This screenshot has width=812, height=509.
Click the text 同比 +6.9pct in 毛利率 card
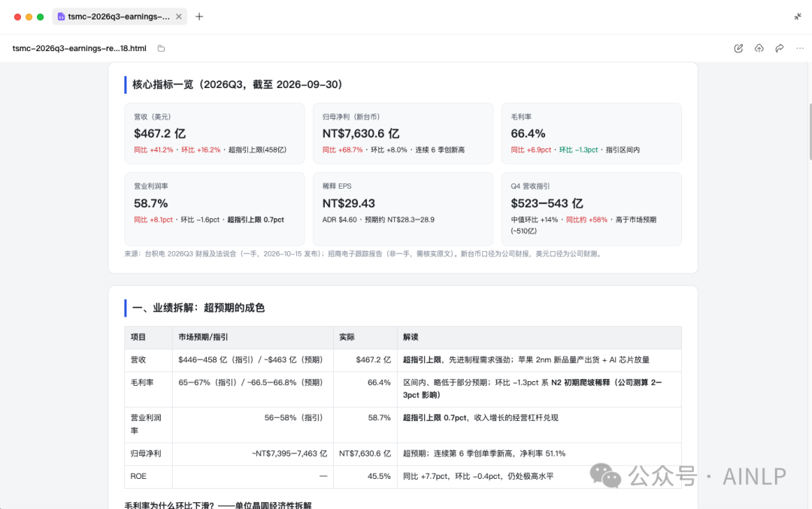531,150
